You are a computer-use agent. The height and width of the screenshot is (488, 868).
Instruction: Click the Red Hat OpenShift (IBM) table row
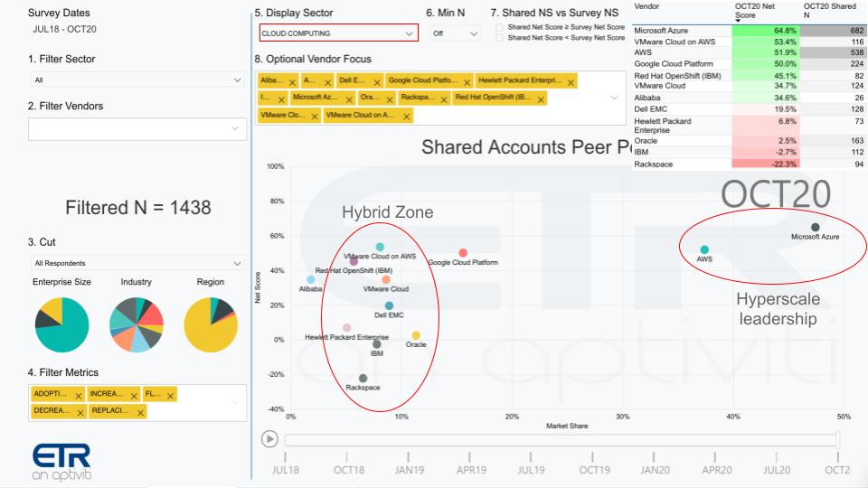pos(749,76)
